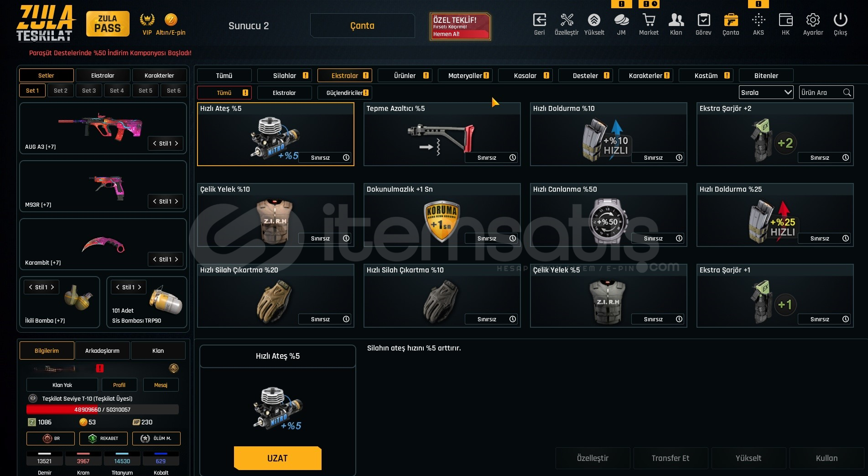Click the Profil button
The height and width of the screenshot is (476, 868).
pyautogui.click(x=119, y=385)
